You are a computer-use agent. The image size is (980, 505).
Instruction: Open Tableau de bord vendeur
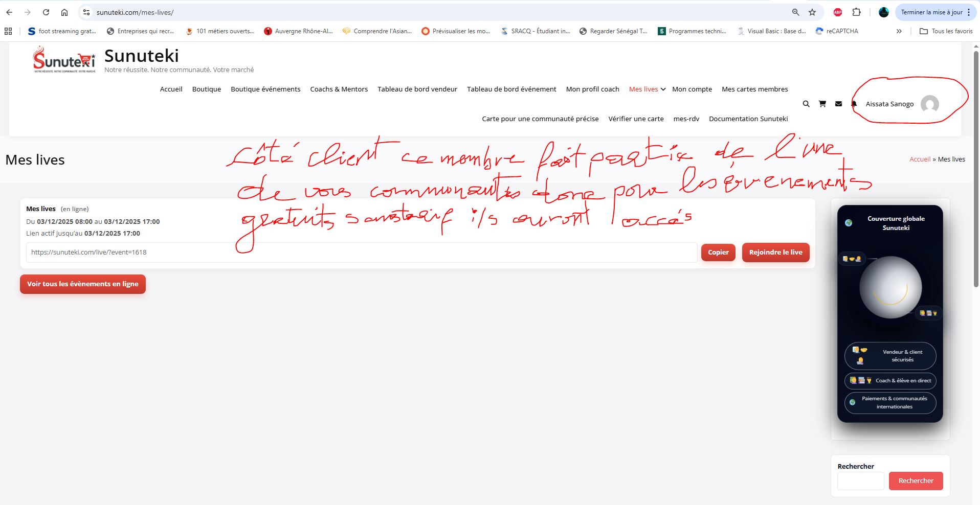point(417,89)
